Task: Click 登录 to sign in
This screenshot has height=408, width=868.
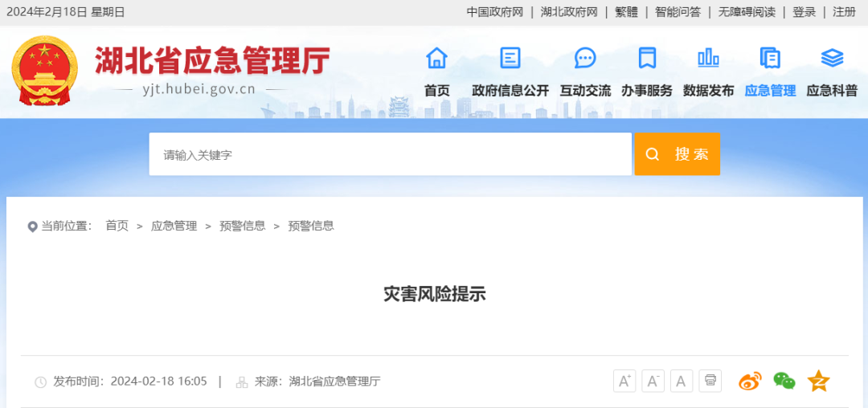Action: (x=804, y=12)
